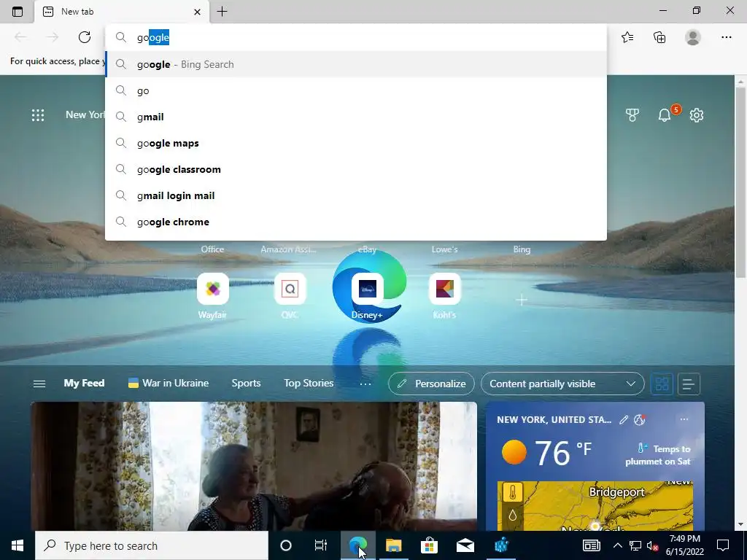The height and width of the screenshot is (560, 747).
Task: Open the muted volume tray icon
Action: coord(653,545)
